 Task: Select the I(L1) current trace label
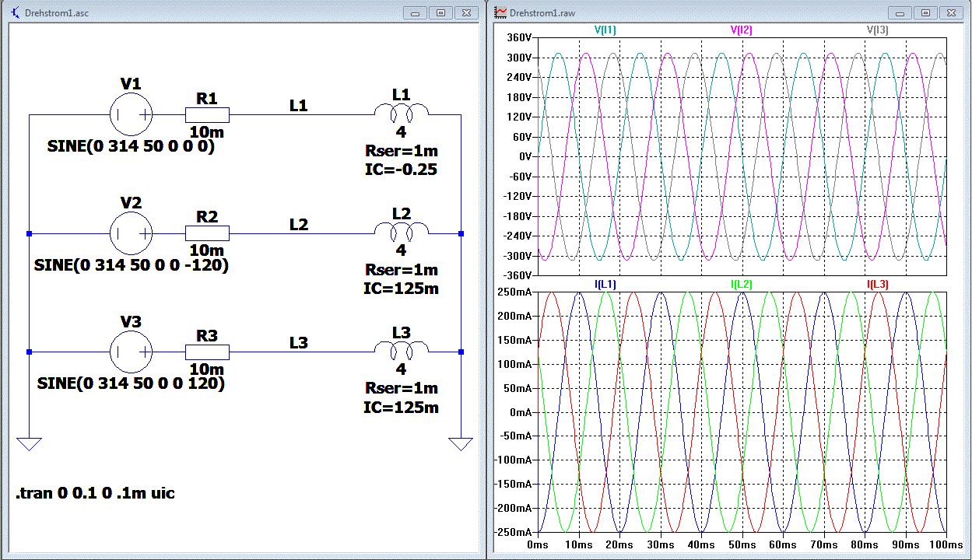pos(605,285)
